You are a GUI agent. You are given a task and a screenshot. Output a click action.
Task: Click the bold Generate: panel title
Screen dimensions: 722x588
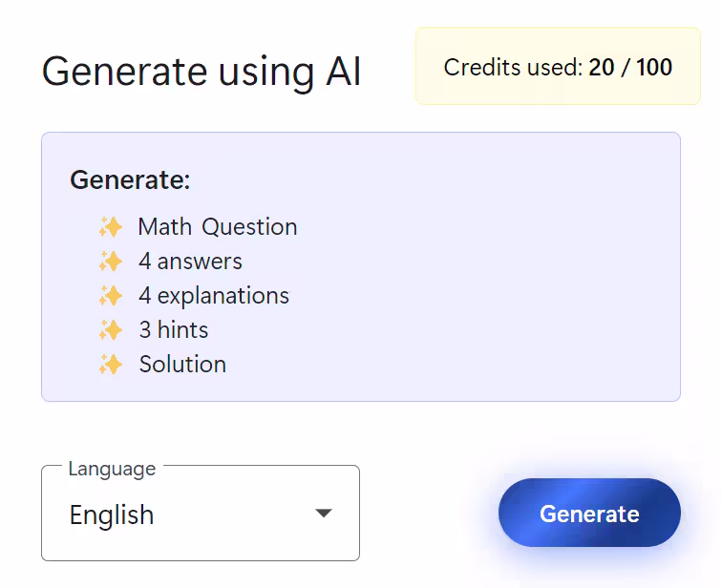click(130, 180)
